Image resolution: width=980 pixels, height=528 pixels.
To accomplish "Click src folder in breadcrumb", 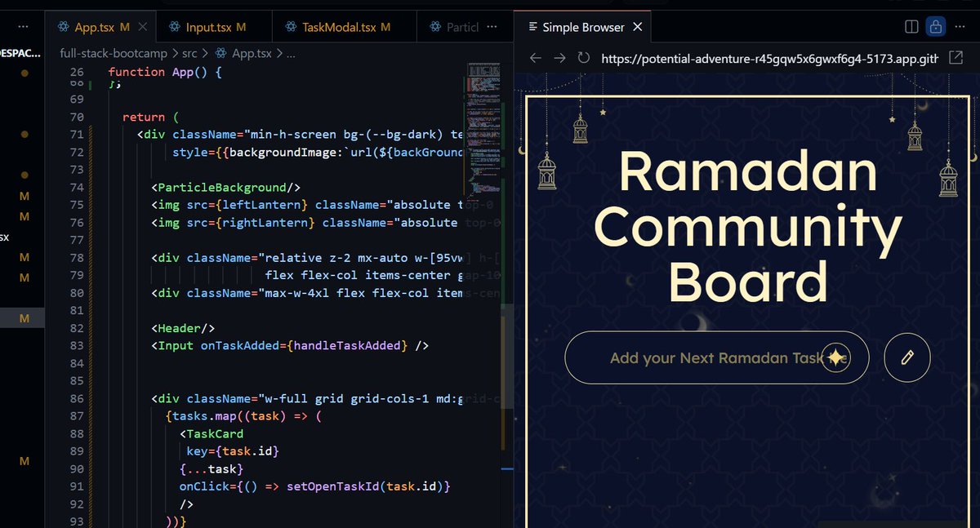I will [189, 54].
